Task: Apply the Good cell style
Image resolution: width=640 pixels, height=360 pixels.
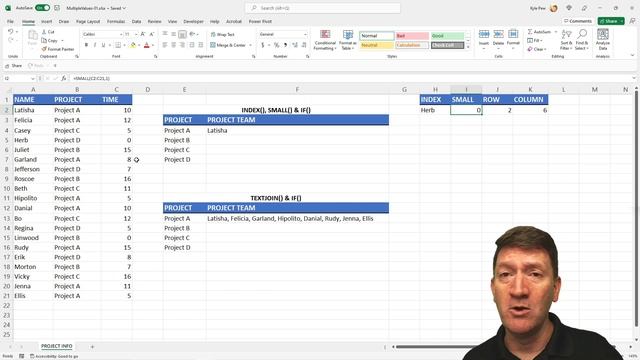Action: pos(447,36)
